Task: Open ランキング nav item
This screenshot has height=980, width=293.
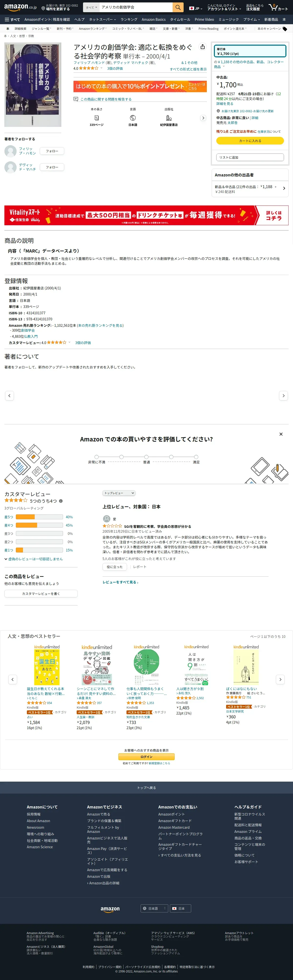Action: pyautogui.click(x=129, y=20)
